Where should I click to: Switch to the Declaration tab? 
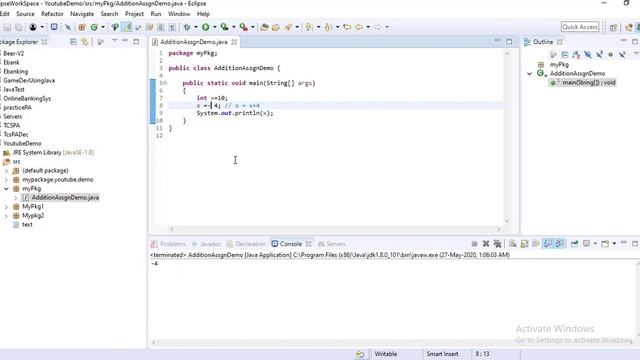(246, 244)
